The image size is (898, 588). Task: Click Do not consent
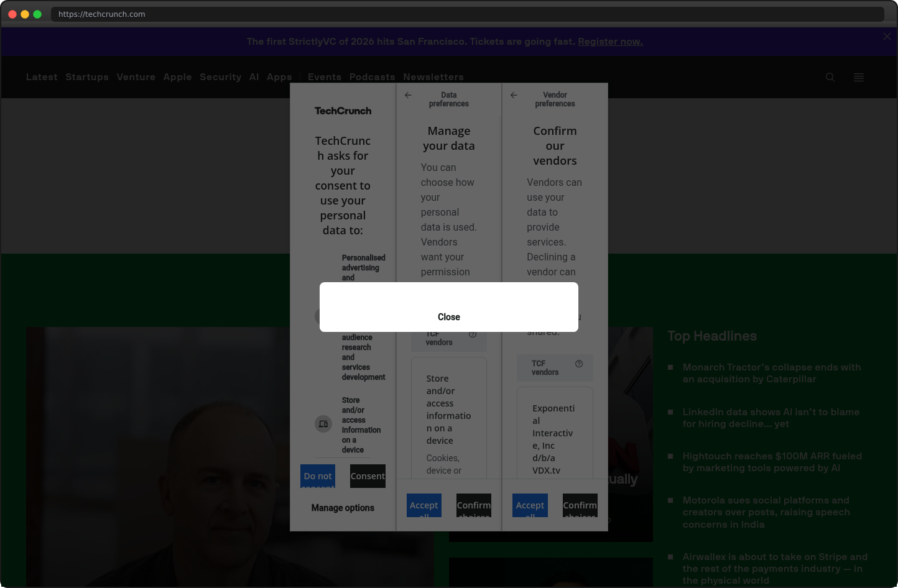coord(318,476)
